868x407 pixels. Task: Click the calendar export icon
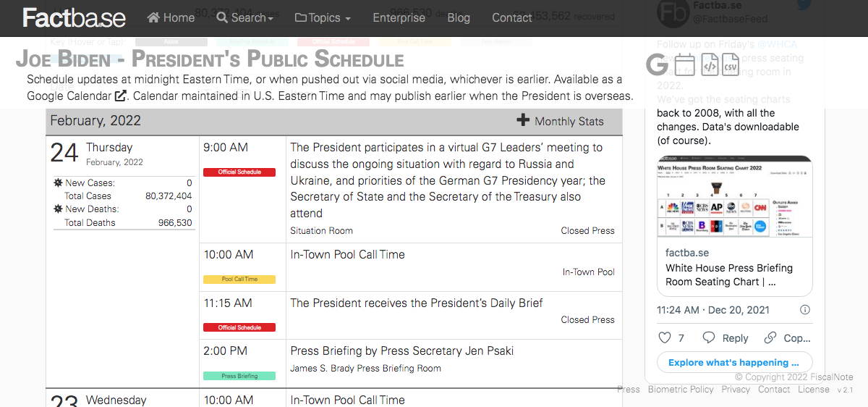click(685, 64)
